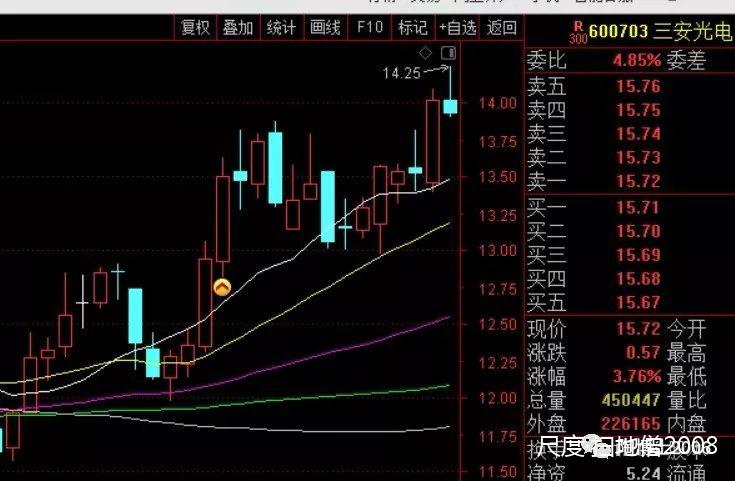Open the 叠加 overlay option
The image size is (735, 481).
(238, 28)
